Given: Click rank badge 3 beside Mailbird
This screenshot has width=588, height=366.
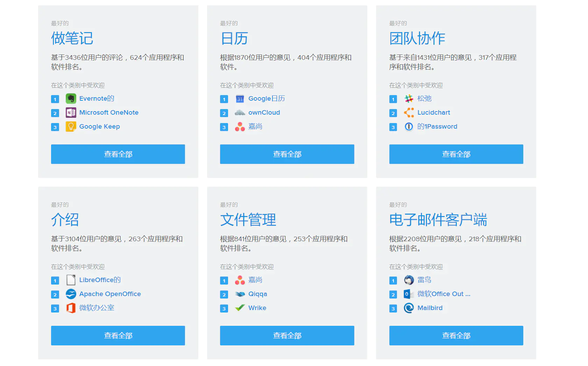Looking at the screenshot, I should (393, 309).
